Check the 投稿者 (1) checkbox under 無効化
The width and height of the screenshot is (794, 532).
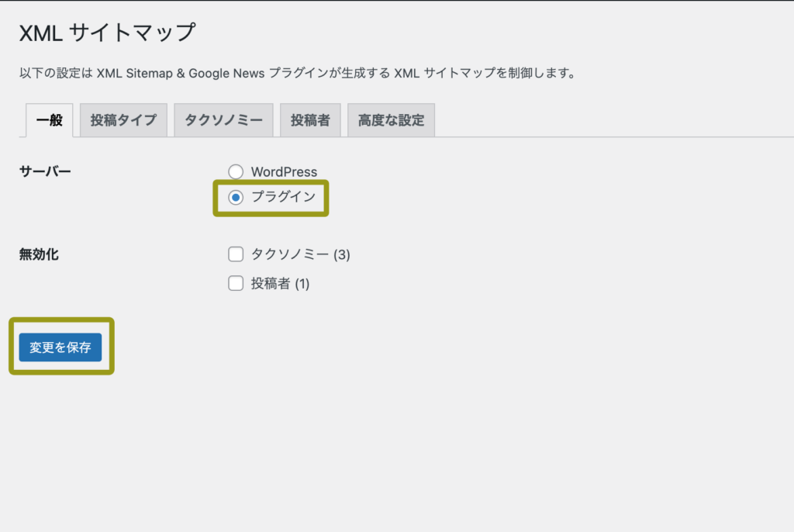[236, 283]
